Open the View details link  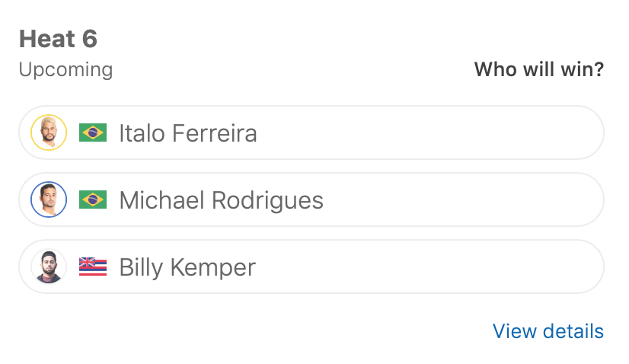point(548,331)
